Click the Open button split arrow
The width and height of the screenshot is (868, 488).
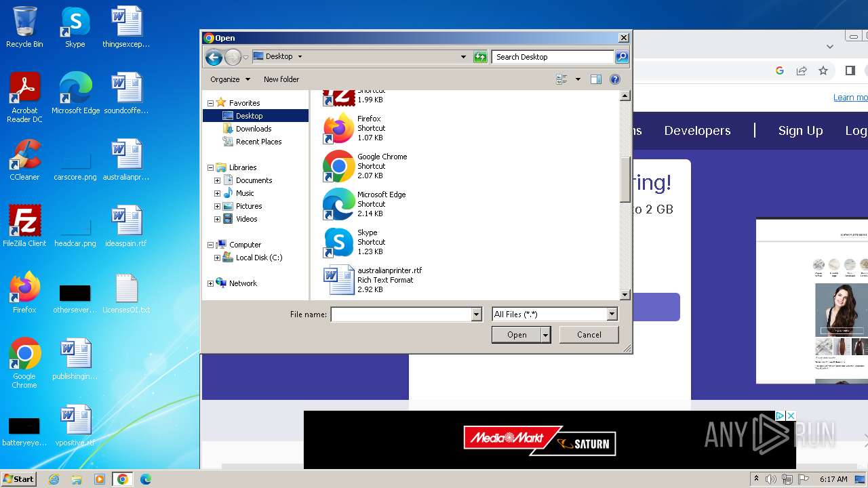pyautogui.click(x=545, y=335)
